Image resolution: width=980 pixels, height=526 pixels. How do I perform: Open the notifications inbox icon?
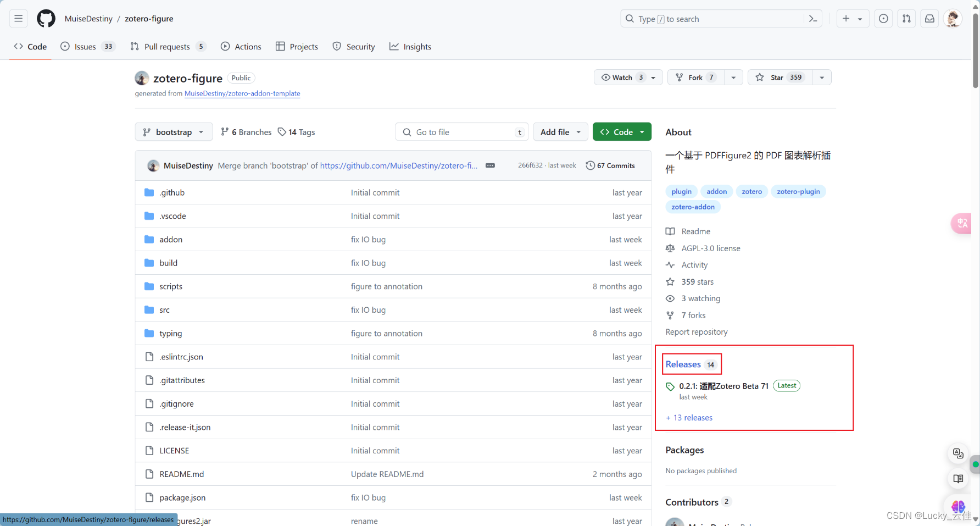click(929, 19)
